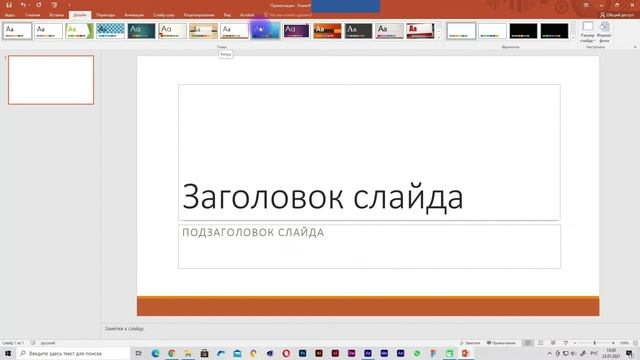Apply the dark purple theme thumbnail

(296, 31)
